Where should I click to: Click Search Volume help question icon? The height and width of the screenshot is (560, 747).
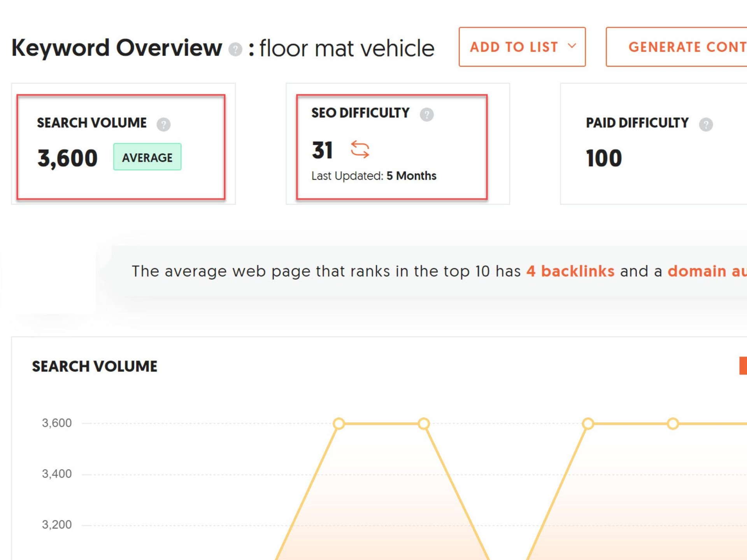(163, 124)
